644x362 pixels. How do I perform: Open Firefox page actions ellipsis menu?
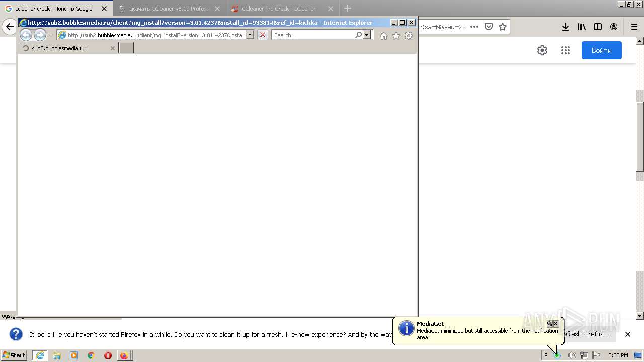click(474, 27)
